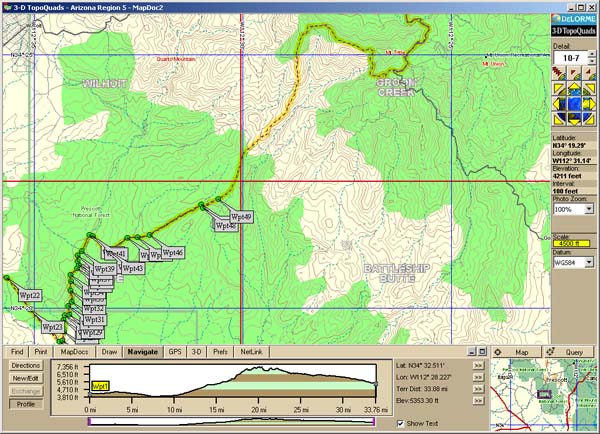Open the NetLink tab
Screen dimensions: 600x434
(x=251, y=352)
